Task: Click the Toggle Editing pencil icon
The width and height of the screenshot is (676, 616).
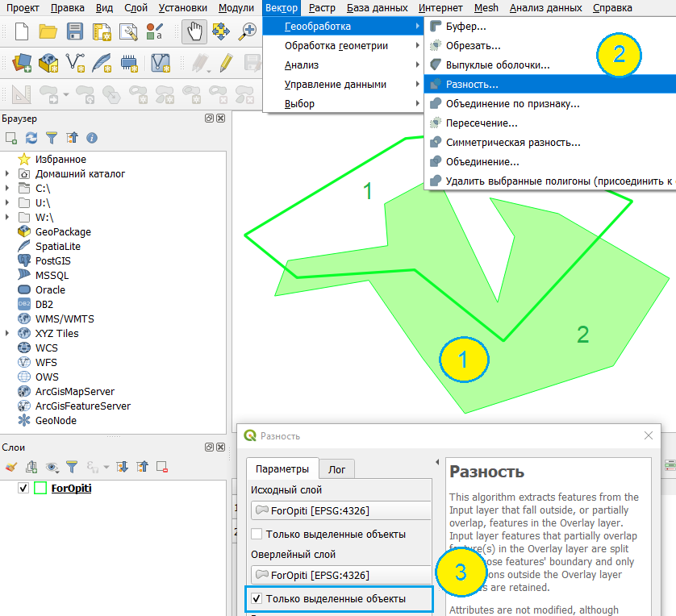Action: 226,62
